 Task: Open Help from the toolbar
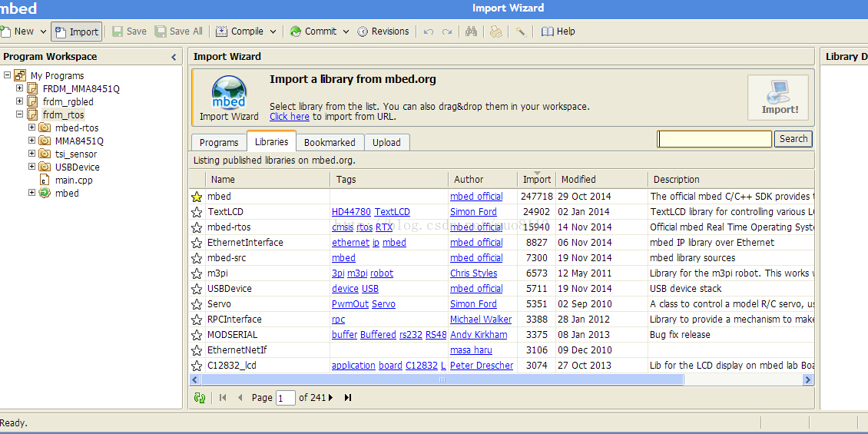[x=558, y=31]
